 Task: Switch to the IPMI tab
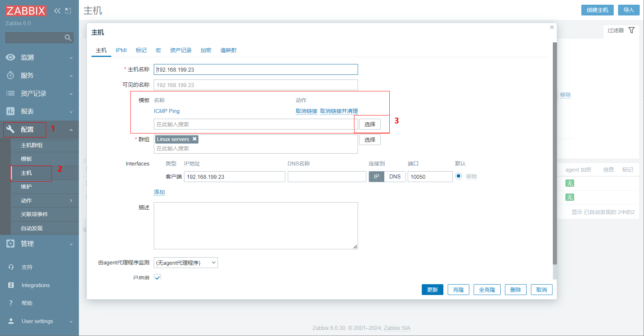(x=121, y=50)
